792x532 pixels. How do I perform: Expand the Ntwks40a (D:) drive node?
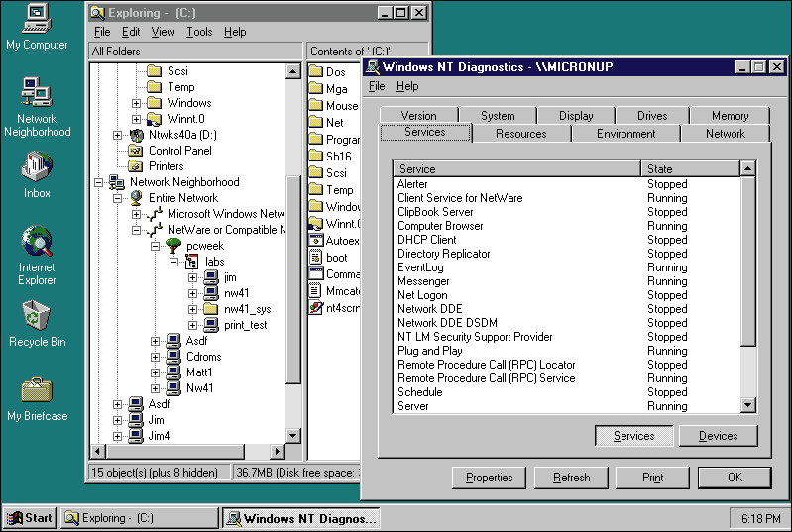tap(117, 135)
